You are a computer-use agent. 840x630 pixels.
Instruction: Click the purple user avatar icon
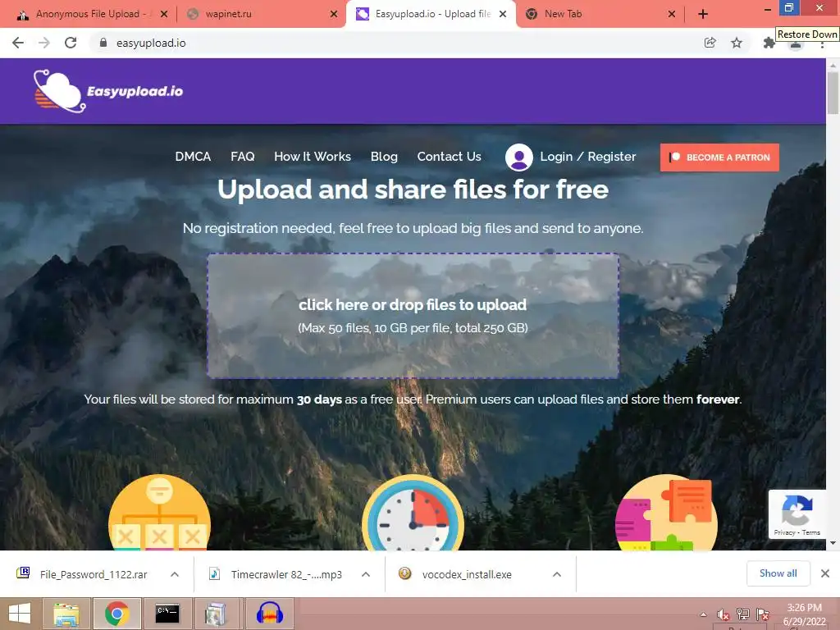pos(518,157)
